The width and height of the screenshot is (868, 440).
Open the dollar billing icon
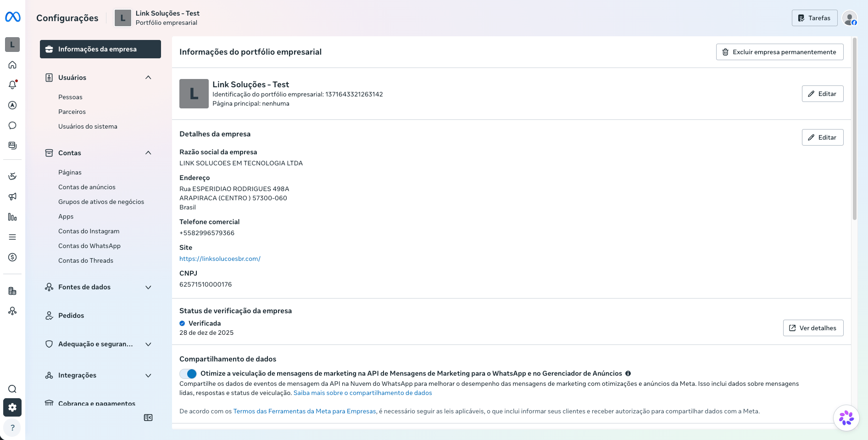point(12,257)
